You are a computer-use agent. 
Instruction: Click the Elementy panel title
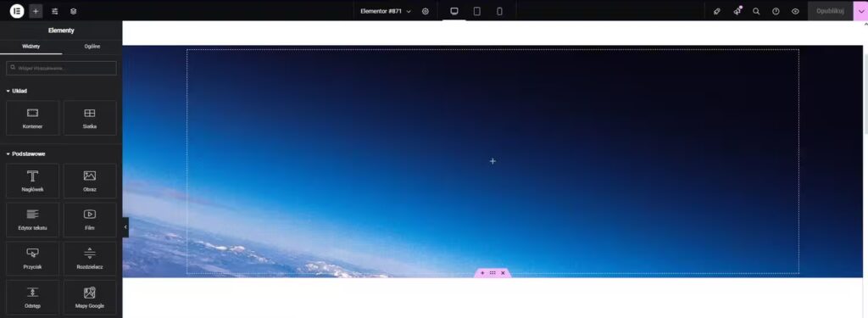pos(61,31)
